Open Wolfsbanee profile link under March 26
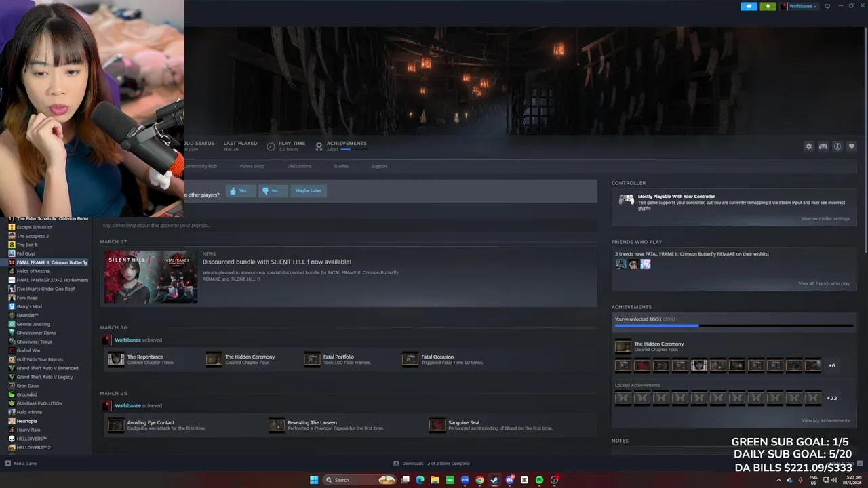The image size is (868, 488). pyautogui.click(x=127, y=340)
